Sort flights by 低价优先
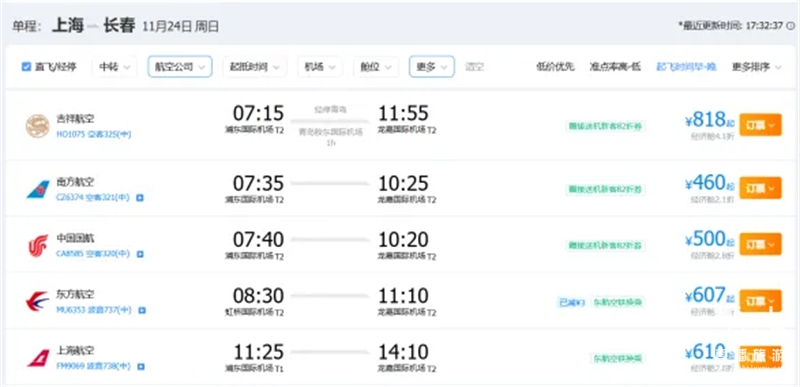Screen dimensions: 800x387 pyautogui.click(x=556, y=67)
